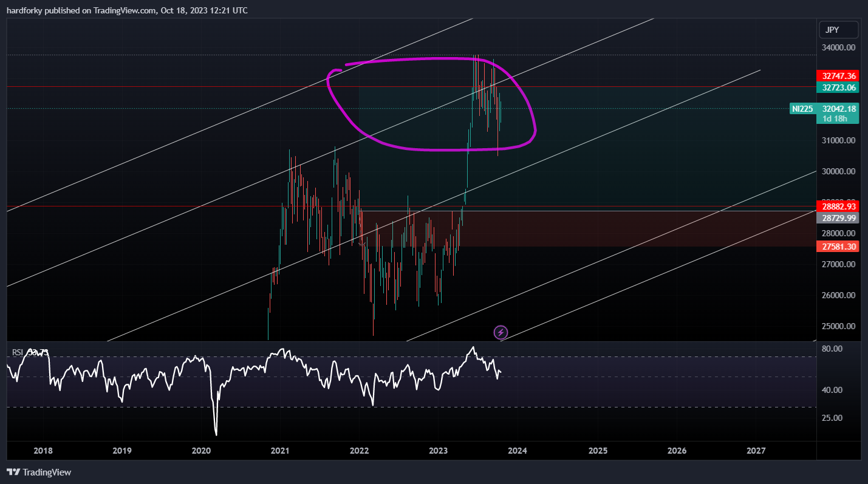Click the 28882.93 red price label
Screen dimensions: 868x484
[x=839, y=206]
